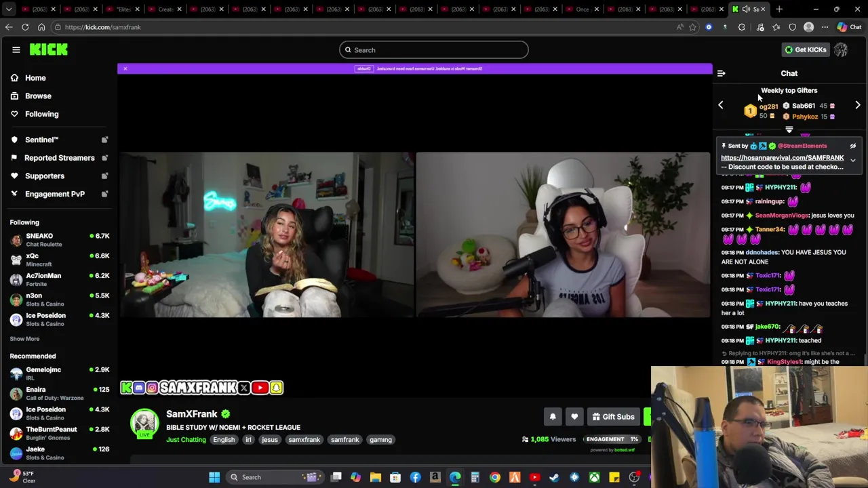
Task: Click SamXFrank's live profile avatar
Action: tap(144, 424)
